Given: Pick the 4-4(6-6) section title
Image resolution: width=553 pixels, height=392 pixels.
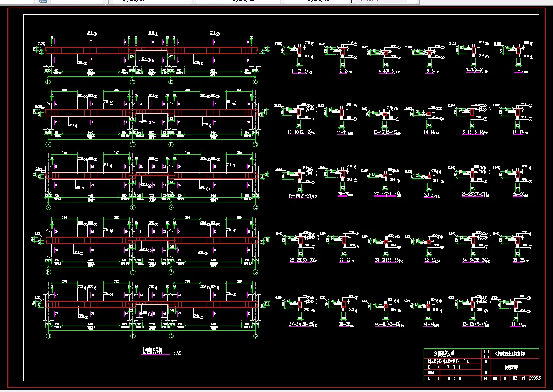Looking at the screenshot, I should pos(387,71).
